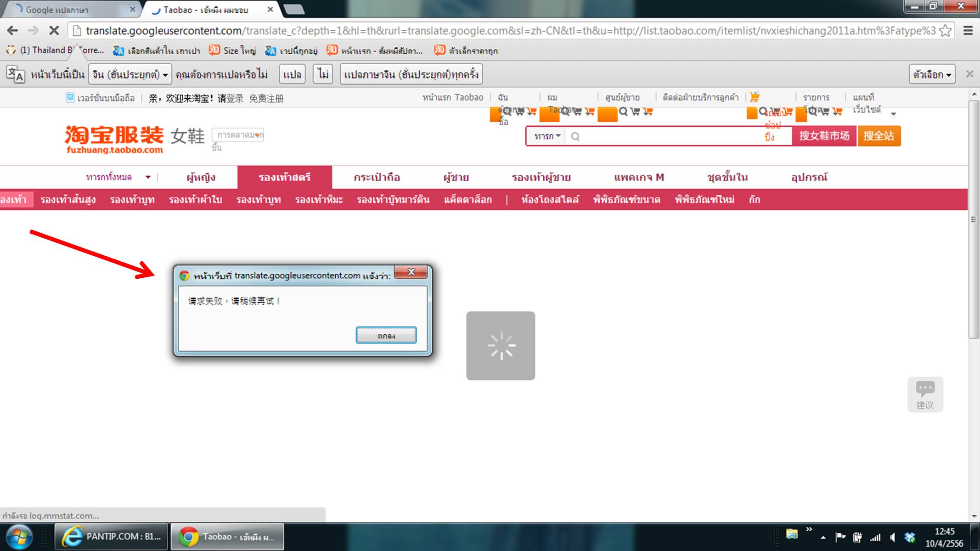The width and height of the screenshot is (980, 551).
Task: Open the source language dropdown จีน
Action: 130,74
